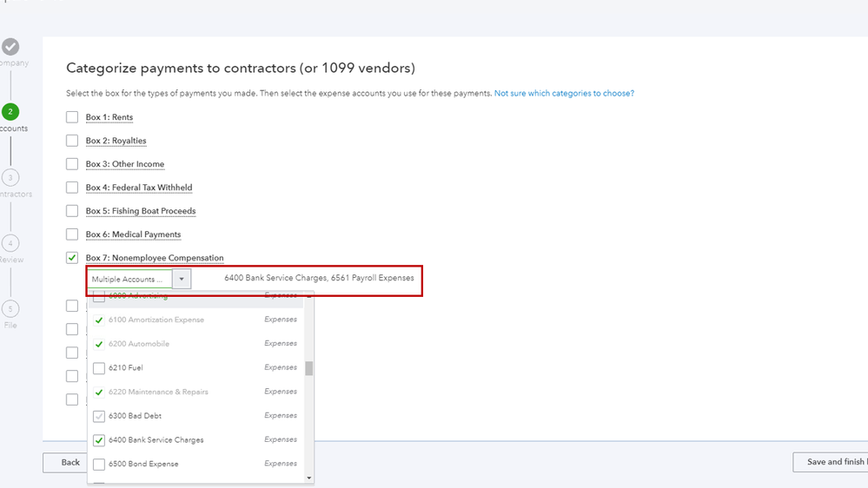This screenshot has width=868, height=488.
Task: Deselect 6400 Bank Service Charges account
Action: click(99, 440)
